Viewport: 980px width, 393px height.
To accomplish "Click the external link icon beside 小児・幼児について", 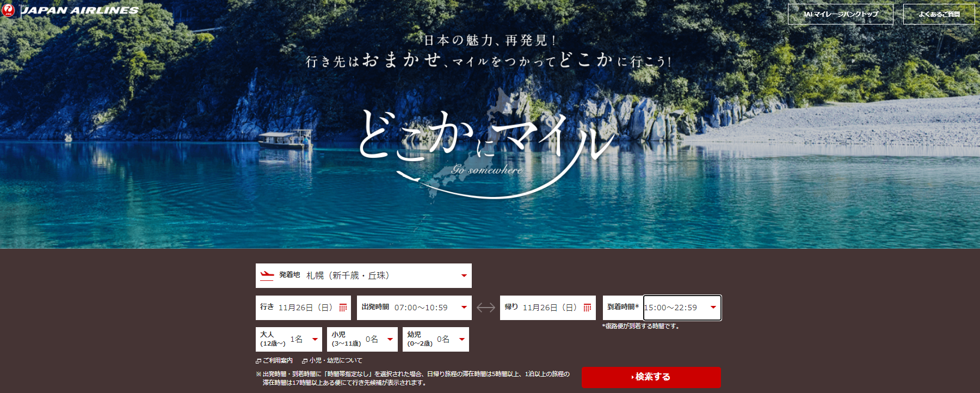I will 305,361.
